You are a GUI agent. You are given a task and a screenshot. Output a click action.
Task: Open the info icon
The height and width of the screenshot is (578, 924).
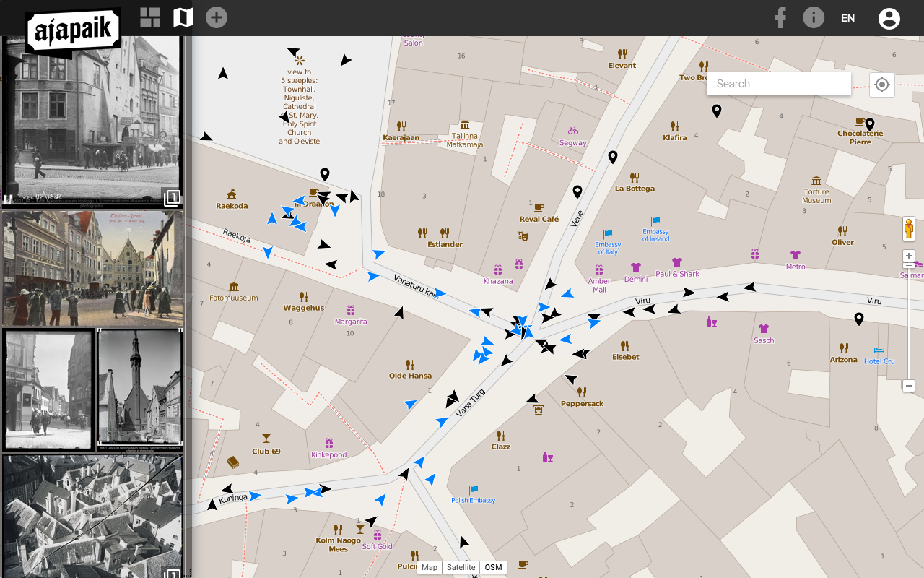click(814, 17)
